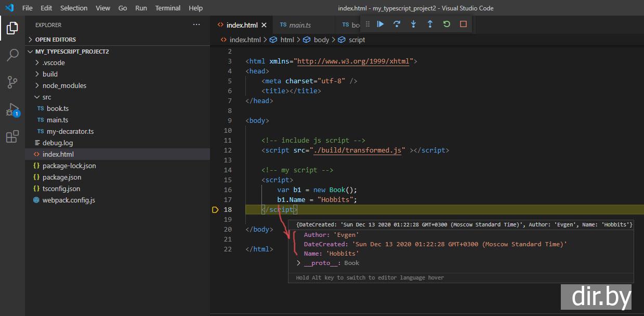644x316 pixels.
Task: Open webpack.config.js in the explorer
Action: pos(69,200)
